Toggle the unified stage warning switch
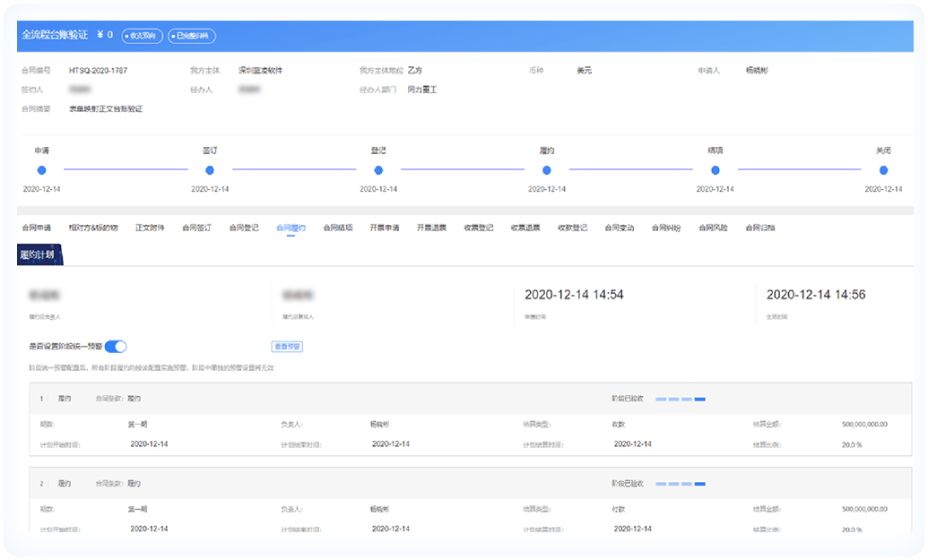This screenshot has height=560, width=928. pos(116,347)
